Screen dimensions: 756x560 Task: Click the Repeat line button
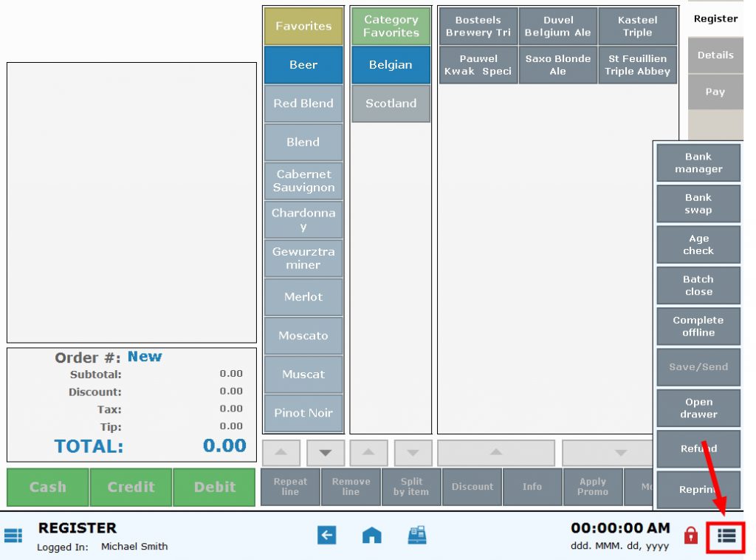point(290,487)
